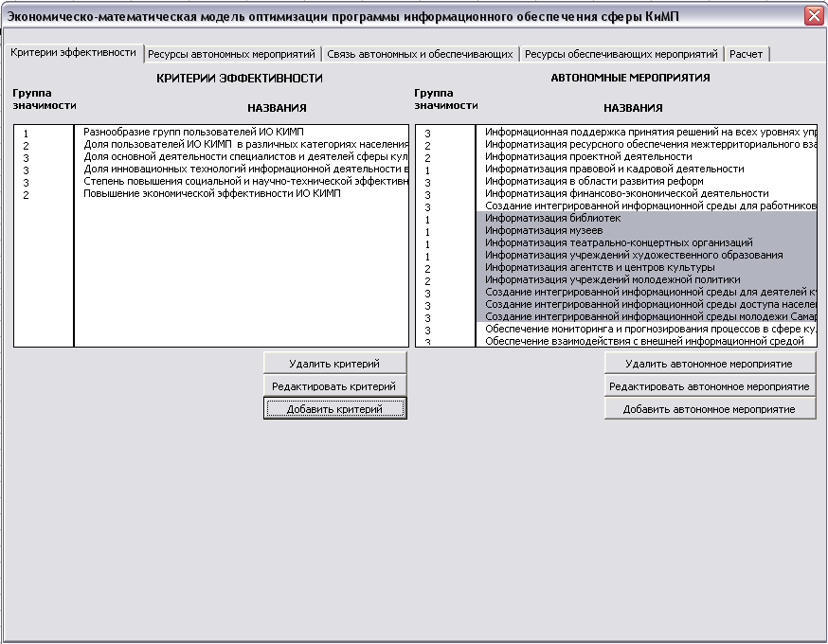Select Информатизация агентств и центров культуры
Viewport: 828px width, 644px height.
coord(646,268)
